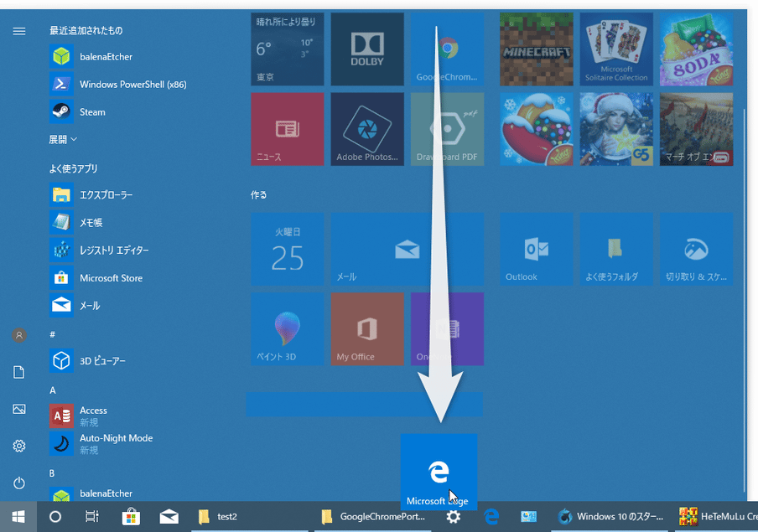
Task: Open メール in the app list
Action: [x=75, y=306]
